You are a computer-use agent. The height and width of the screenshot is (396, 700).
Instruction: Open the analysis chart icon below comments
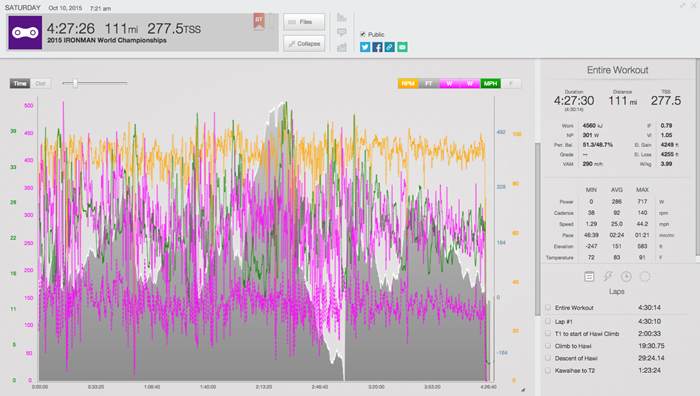click(342, 47)
